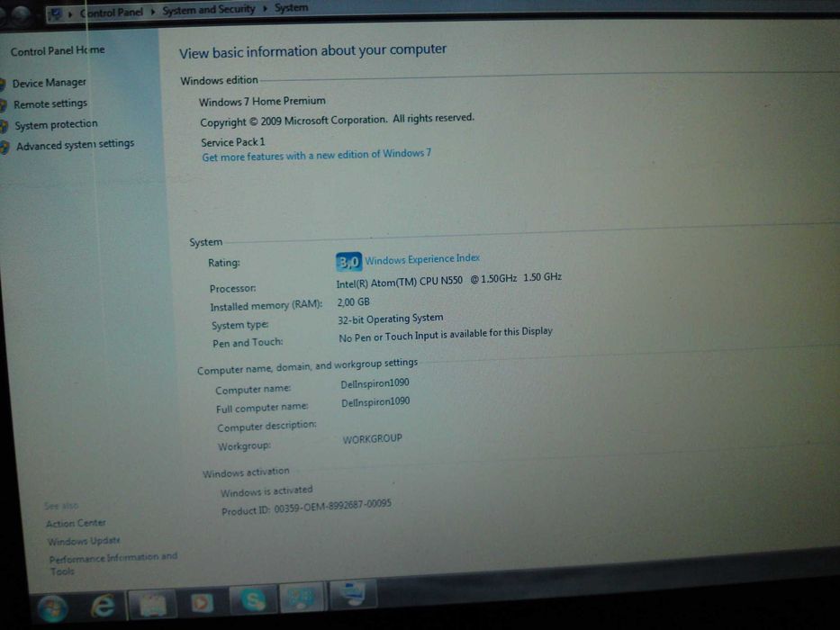Open Control Panel Home
840x630 pixels.
coord(58,51)
